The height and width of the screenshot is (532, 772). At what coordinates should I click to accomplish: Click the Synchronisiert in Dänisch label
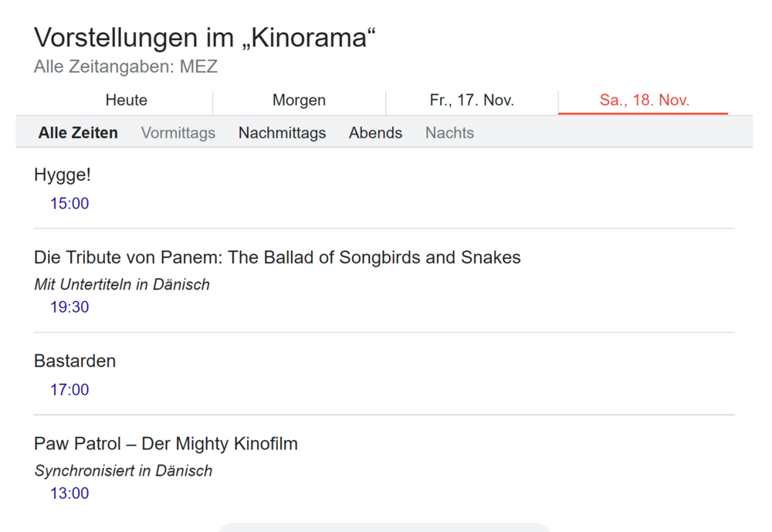(124, 470)
